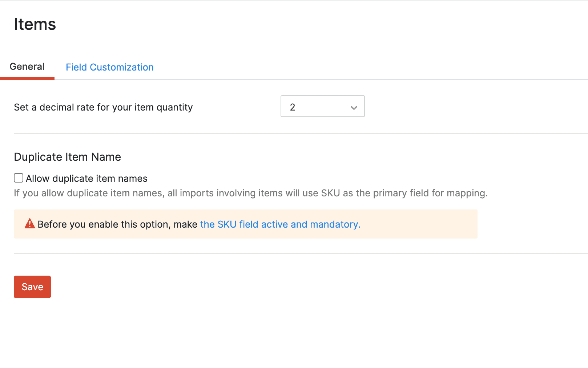Click the empty right side of warning banner
The height and width of the screenshot is (368, 588).
418,224
